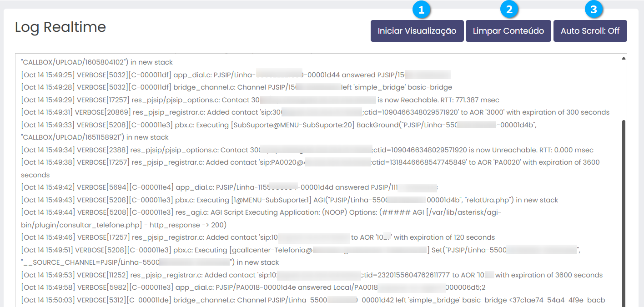The image size is (644, 307).
Task: Click the blue number 2 badge
Action: (509, 10)
